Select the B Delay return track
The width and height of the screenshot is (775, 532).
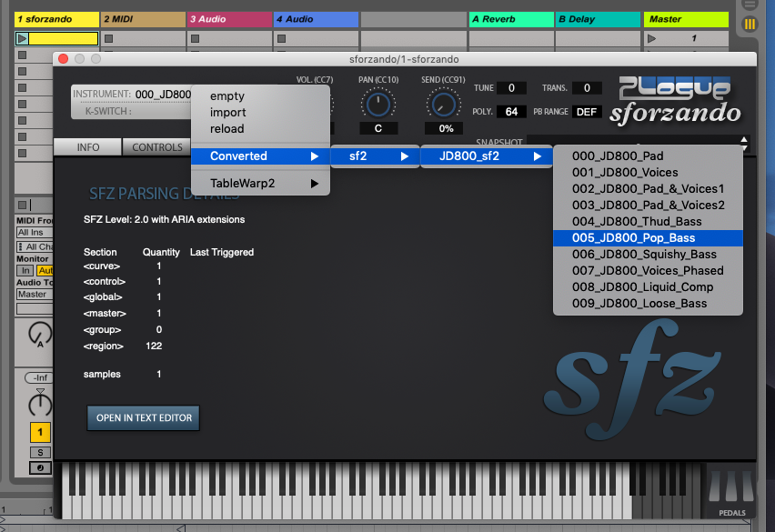(598, 19)
